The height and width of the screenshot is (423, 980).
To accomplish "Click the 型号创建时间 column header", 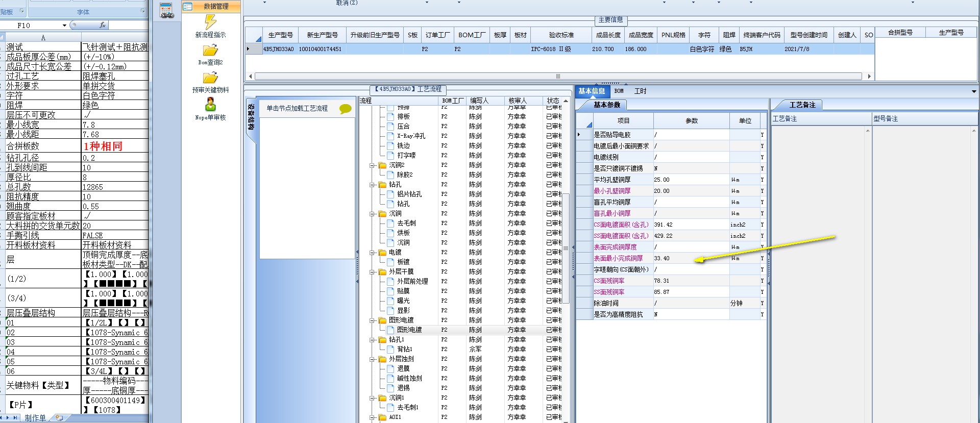I will pos(808,35).
